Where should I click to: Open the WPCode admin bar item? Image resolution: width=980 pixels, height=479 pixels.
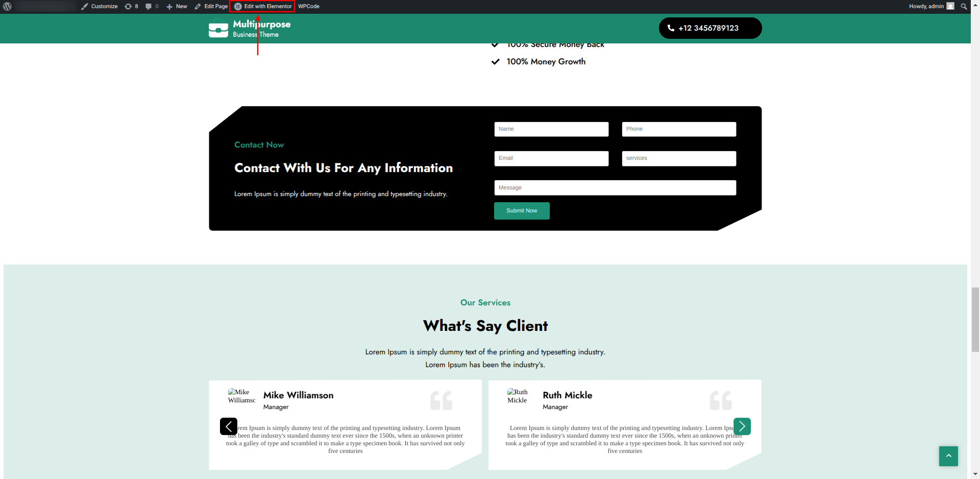[309, 6]
